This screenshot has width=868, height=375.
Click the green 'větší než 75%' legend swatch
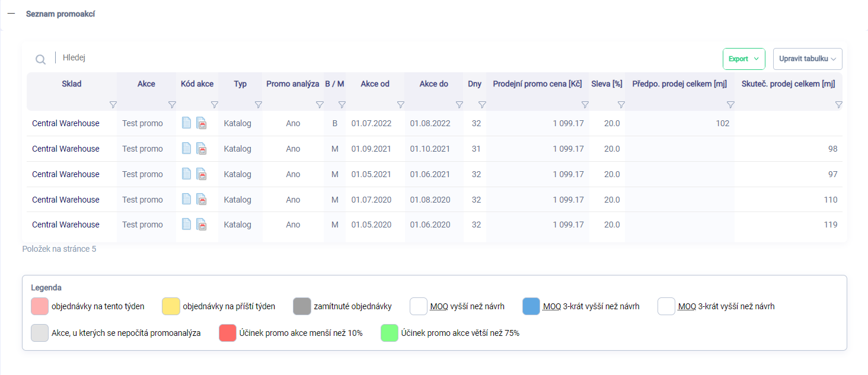coord(389,333)
